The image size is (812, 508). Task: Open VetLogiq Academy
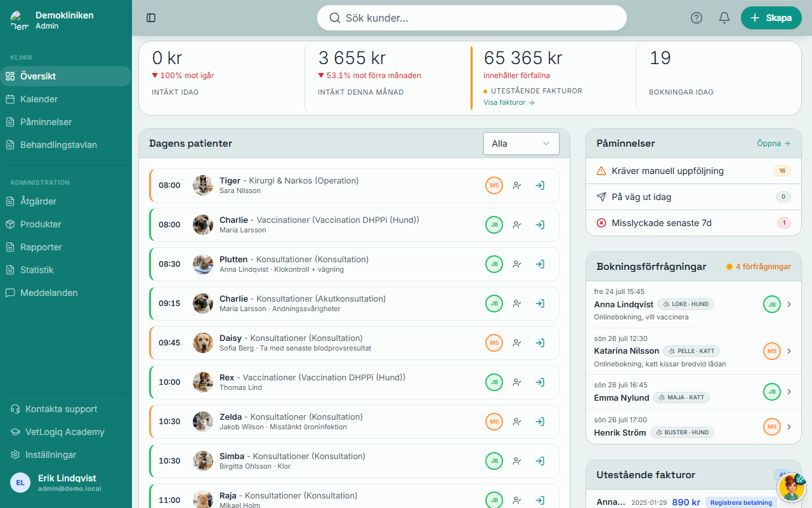tap(66, 432)
